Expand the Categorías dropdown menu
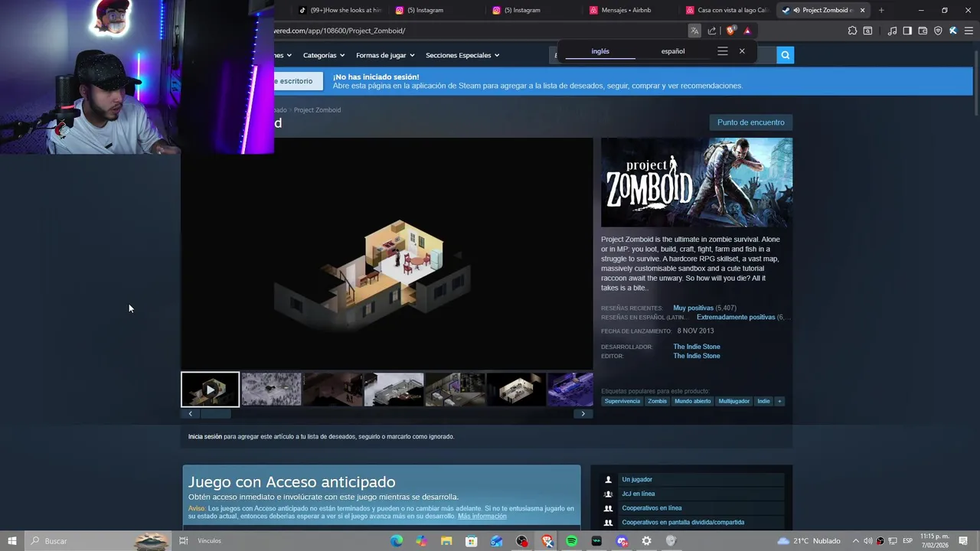The image size is (980, 551). click(x=323, y=55)
